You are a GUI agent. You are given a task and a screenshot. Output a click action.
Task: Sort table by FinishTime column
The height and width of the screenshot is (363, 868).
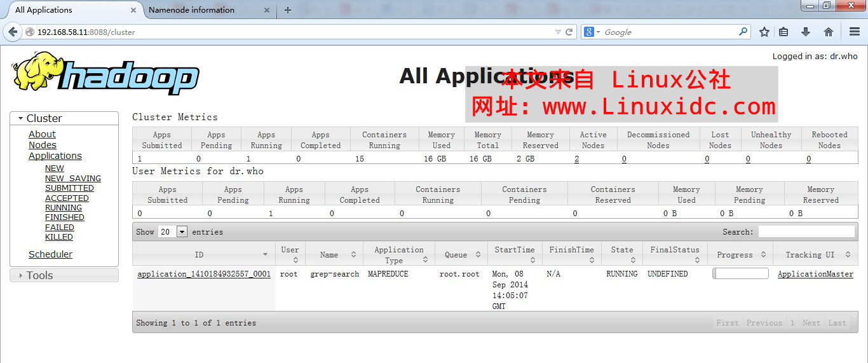coord(571,255)
